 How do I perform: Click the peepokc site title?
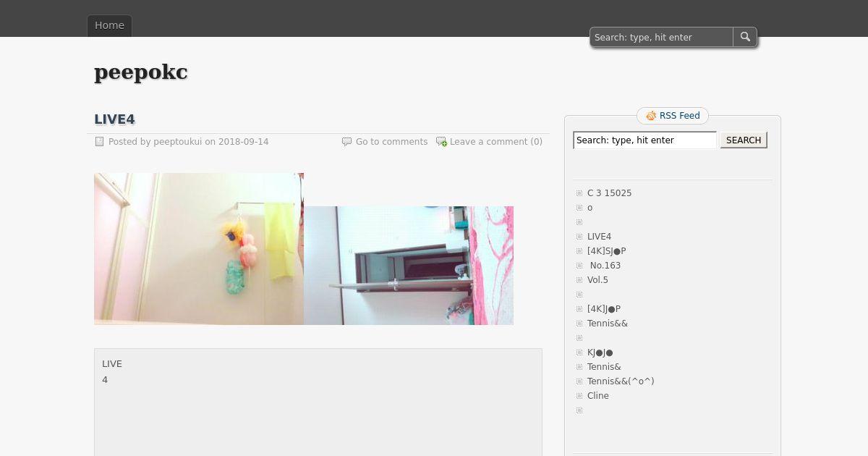[x=141, y=72]
